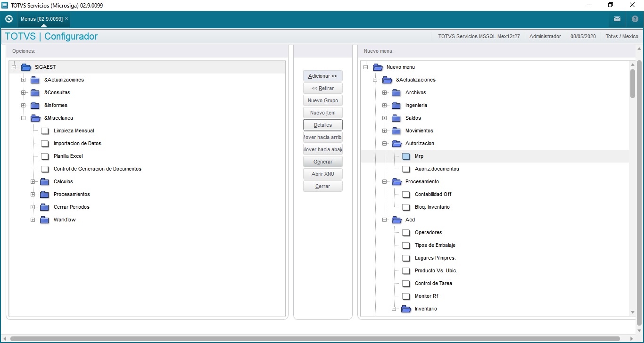Viewport: 644px width, 343px height.
Task: Click the Movimientos folder icon
Action: coord(396,131)
